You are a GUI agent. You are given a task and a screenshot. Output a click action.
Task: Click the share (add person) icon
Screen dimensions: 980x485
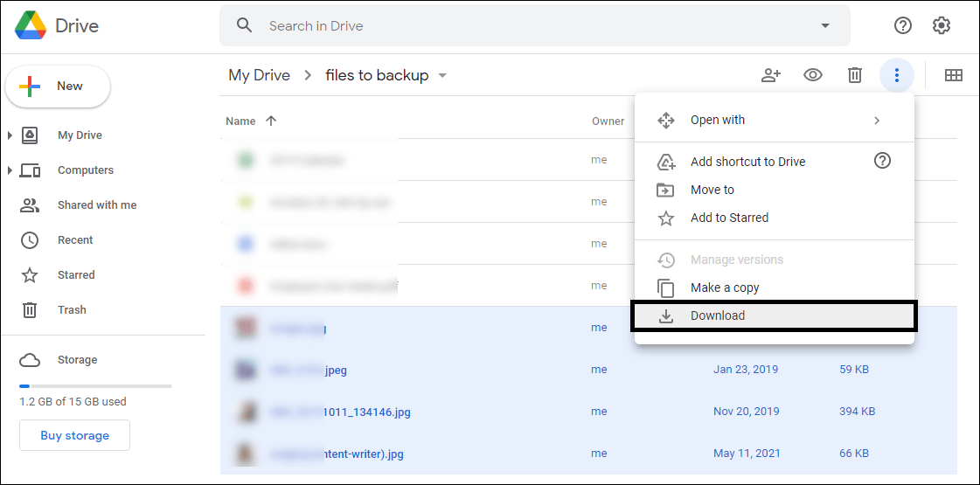click(770, 75)
